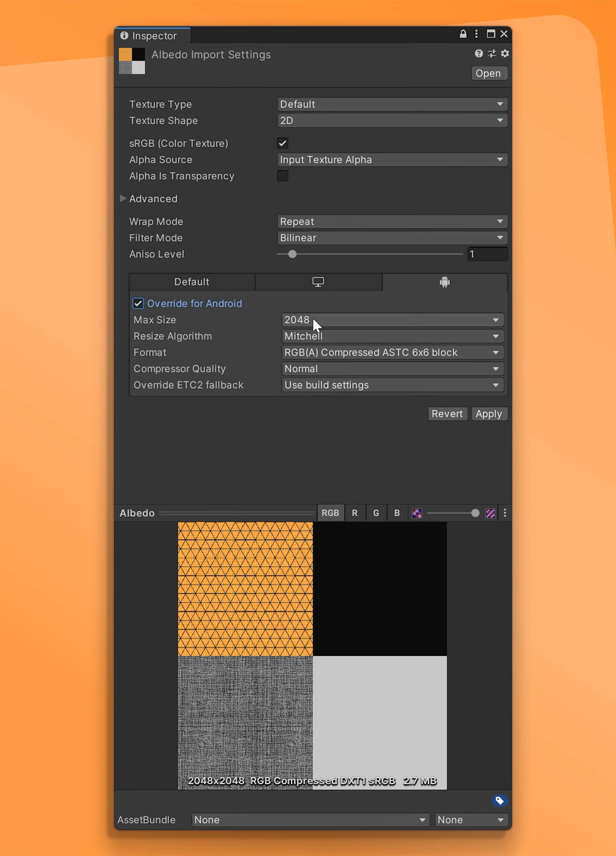The height and width of the screenshot is (856, 616).
Task: Open the Texture Shape dropdown
Action: 392,120
